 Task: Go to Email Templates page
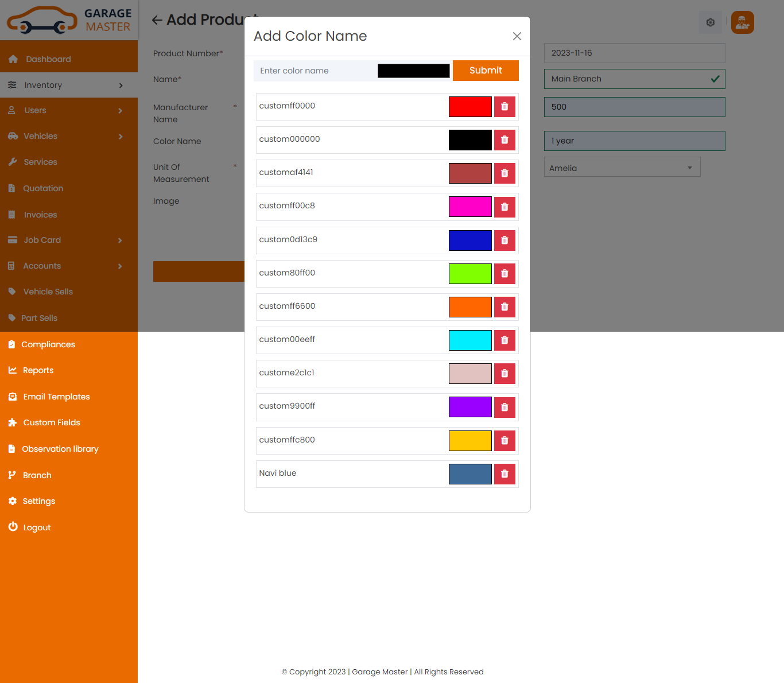(x=56, y=397)
